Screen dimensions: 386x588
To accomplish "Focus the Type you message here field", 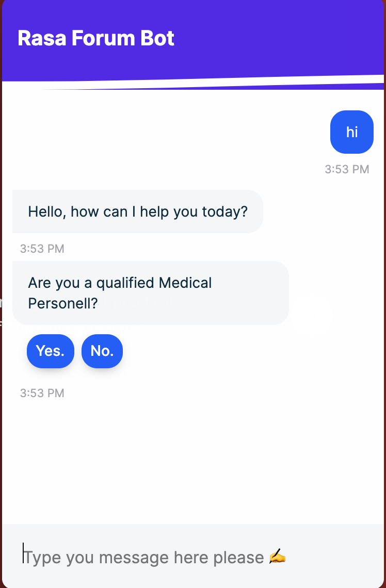I will click(193, 557).
